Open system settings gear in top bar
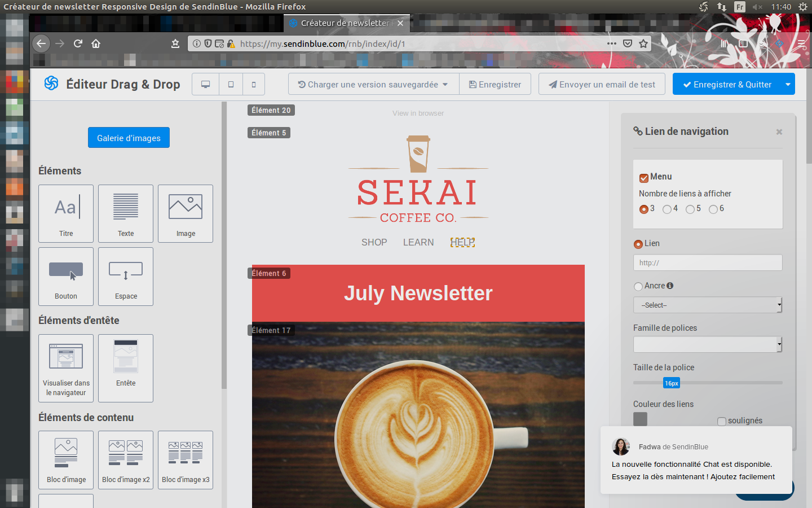Image resolution: width=812 pixels, height=508 pixels. coord(803,7)
